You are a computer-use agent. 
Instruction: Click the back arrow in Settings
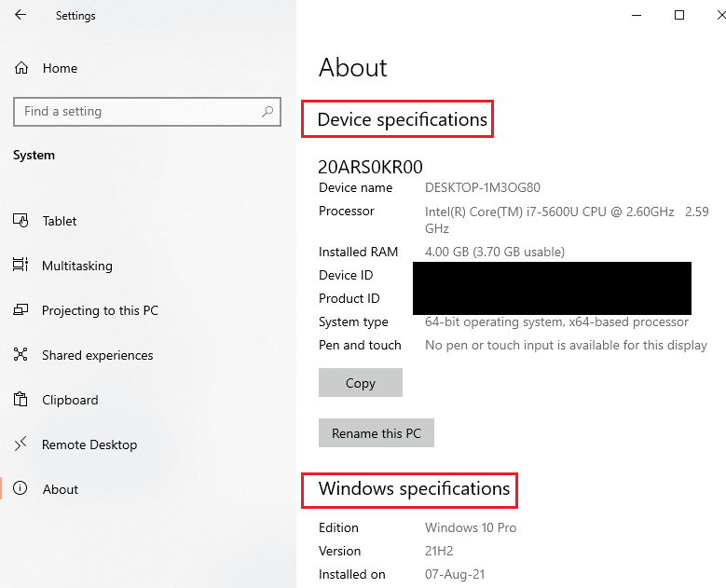tap(21, 15)
